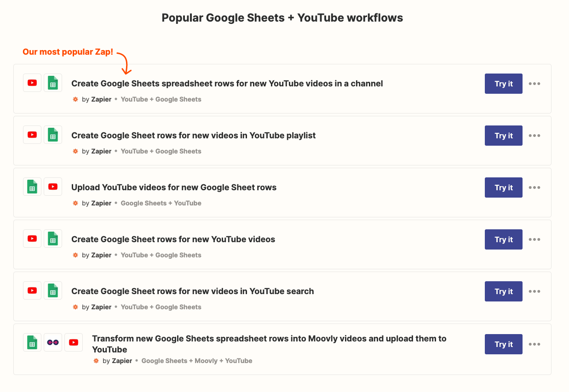Click Google Sheets icon in Moovly workflow row

tap(32, 342)
